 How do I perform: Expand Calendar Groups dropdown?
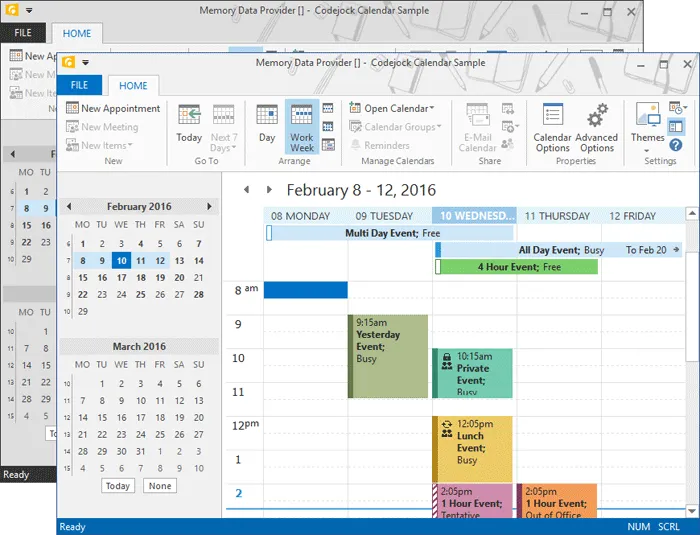396,127
